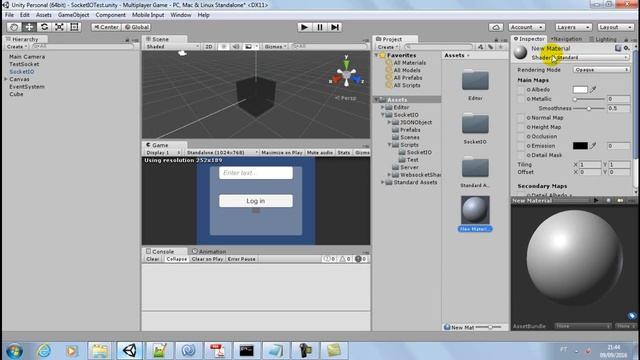
Task: Click the Log in button
Action: (x=256, y=201)
